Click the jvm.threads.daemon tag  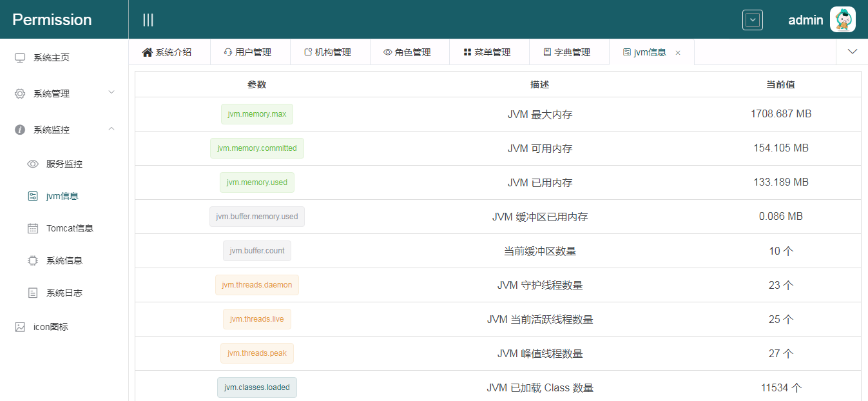[257, 285]
